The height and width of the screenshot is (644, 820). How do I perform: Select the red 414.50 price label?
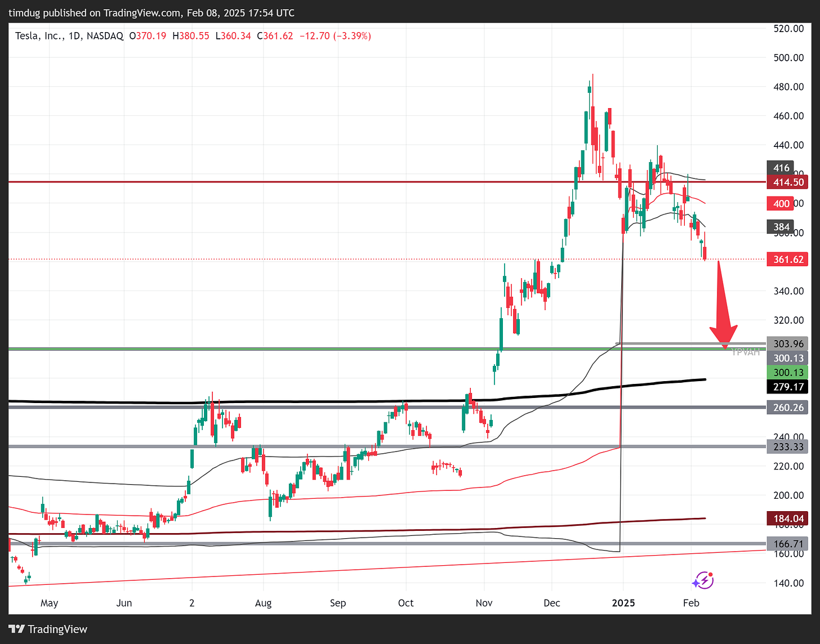[787, 182]
